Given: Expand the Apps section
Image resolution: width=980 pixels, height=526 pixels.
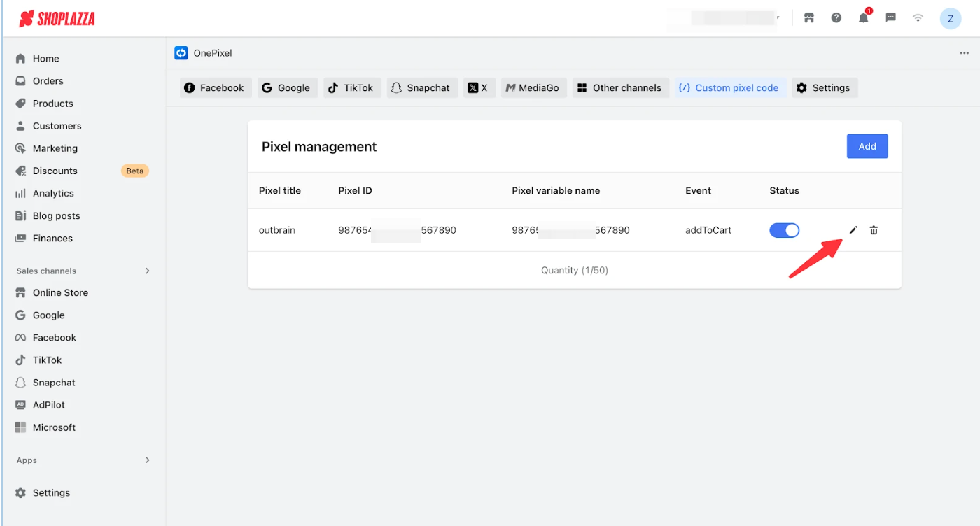Looking at the screenshot, I should point(147,460).
